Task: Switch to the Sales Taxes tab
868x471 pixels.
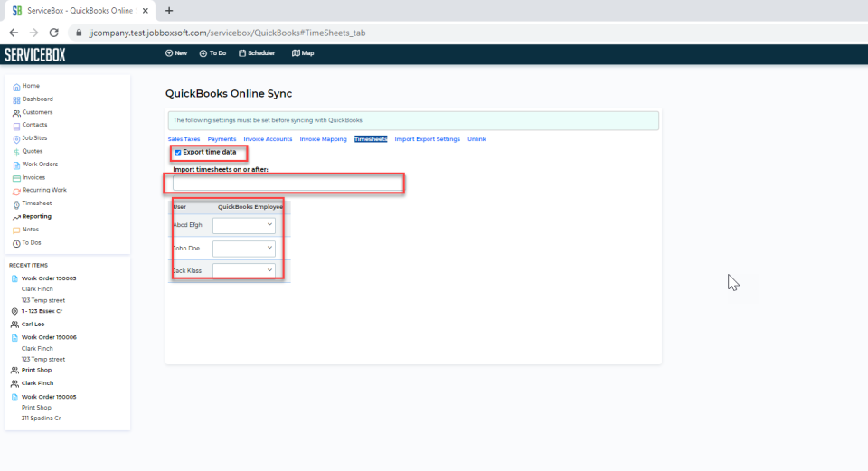Action: click(184, 139)
